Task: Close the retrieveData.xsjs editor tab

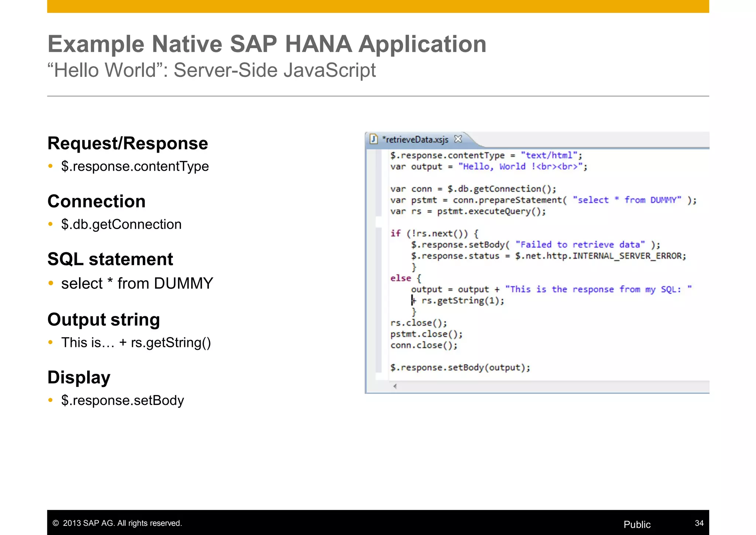Action: (x=458, y=139)
